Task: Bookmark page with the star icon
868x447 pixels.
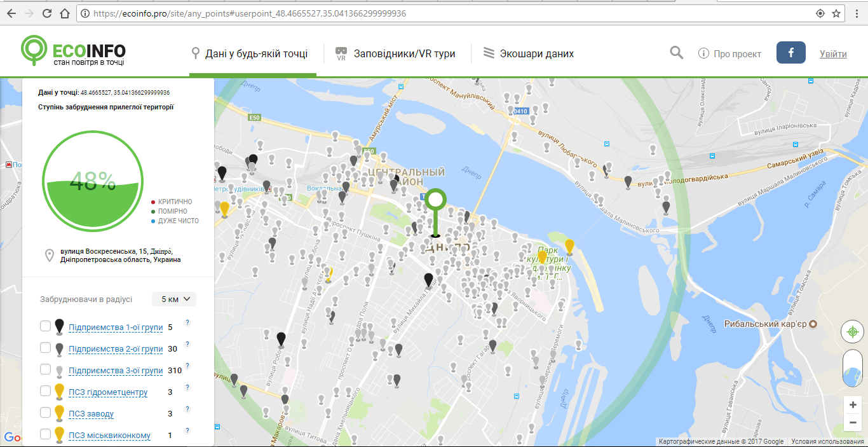Action: tap(837, 13)
